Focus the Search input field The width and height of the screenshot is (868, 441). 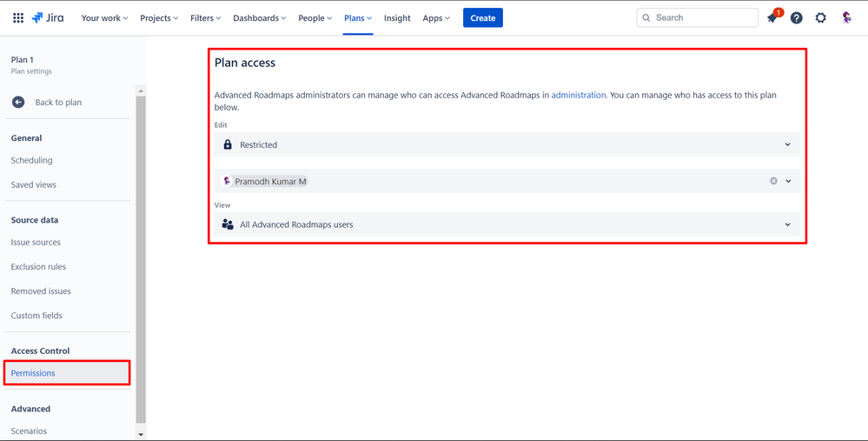pyautogui.click(x=697, y=17)
